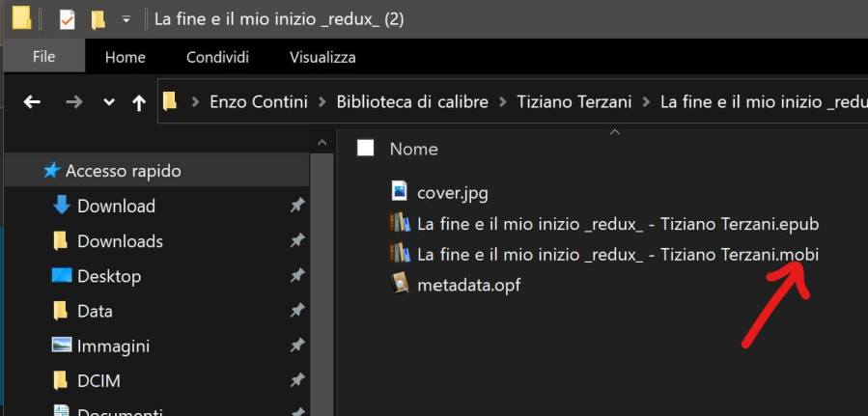Click the Properties icon in the quick access toolbar
Screen dimensions: 868x416
click(x=67, y=18)
